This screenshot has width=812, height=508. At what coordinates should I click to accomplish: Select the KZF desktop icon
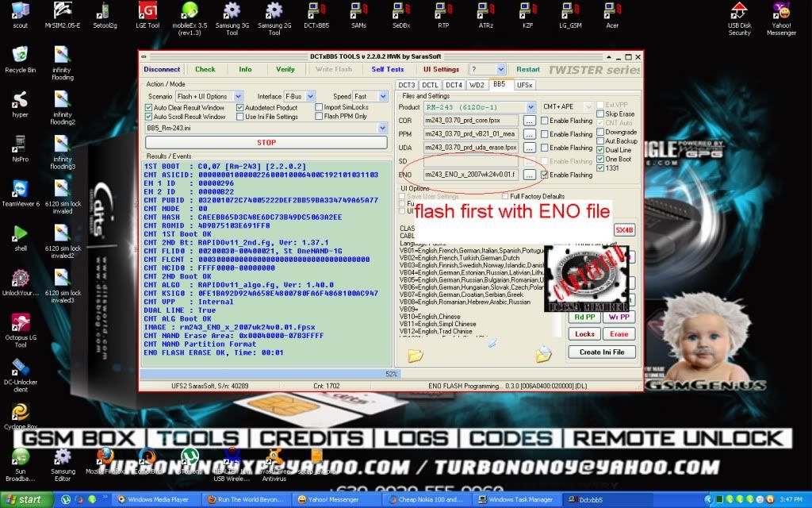coord(527,14)
